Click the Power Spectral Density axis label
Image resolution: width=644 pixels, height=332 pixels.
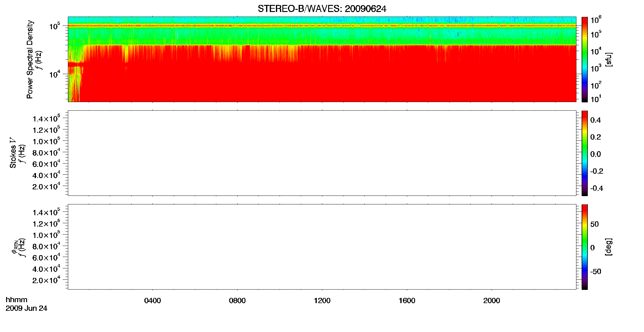[x=30, y=59]
